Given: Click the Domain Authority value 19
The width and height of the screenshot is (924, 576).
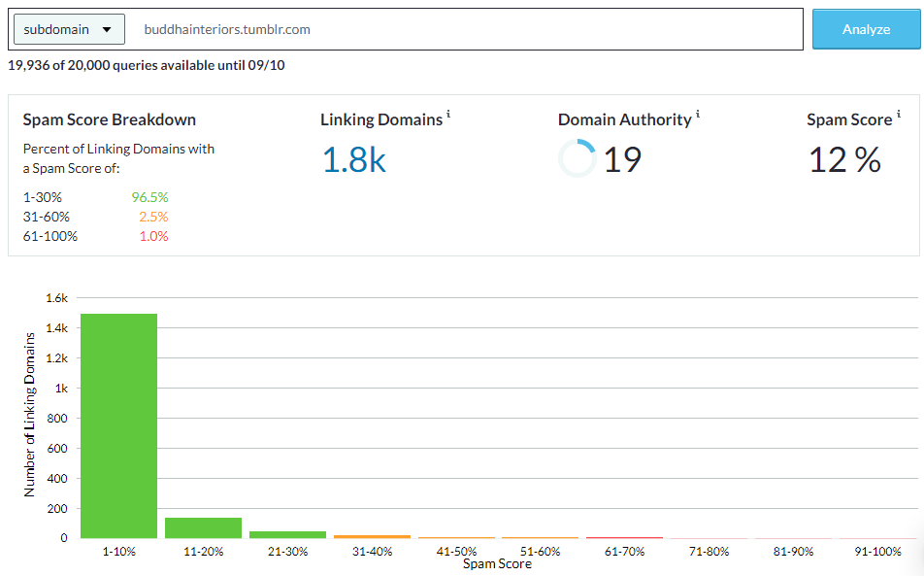Looking at the screenshot, I should (622, 159).
